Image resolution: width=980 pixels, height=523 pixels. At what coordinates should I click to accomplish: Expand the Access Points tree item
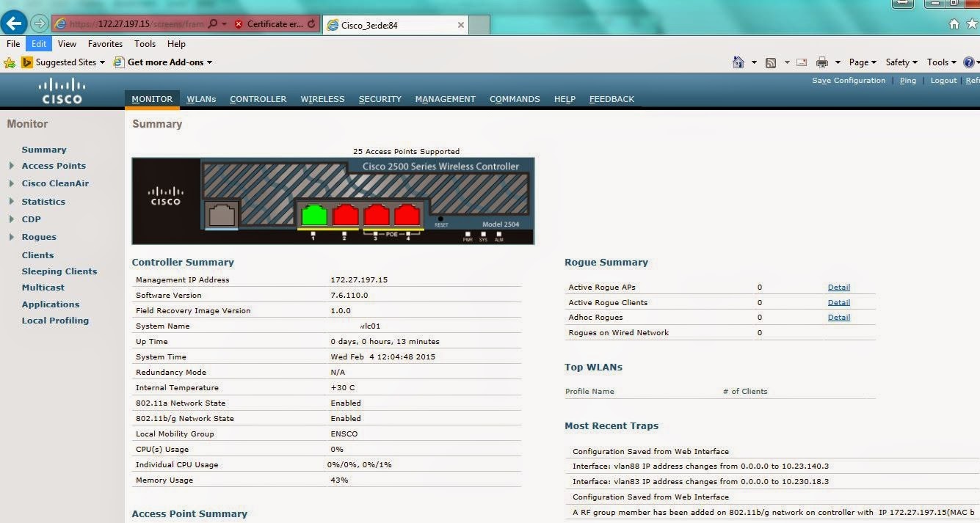click(11, 166)
